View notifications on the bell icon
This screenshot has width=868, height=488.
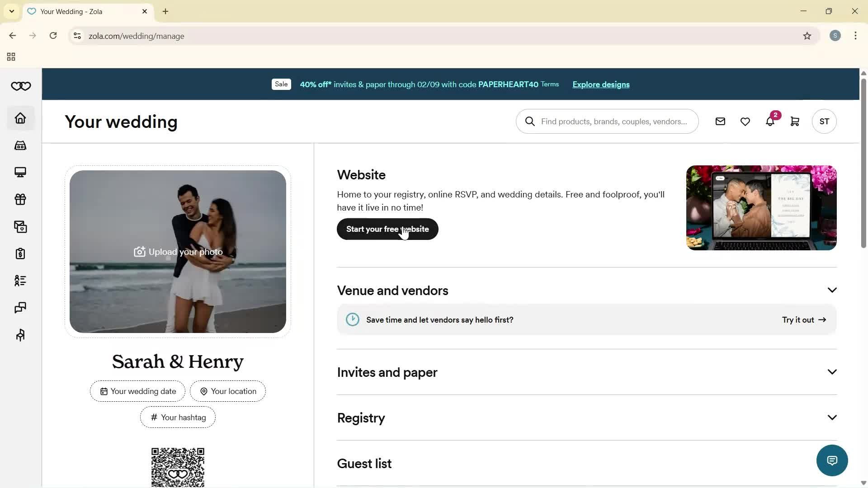pos(770,121)
